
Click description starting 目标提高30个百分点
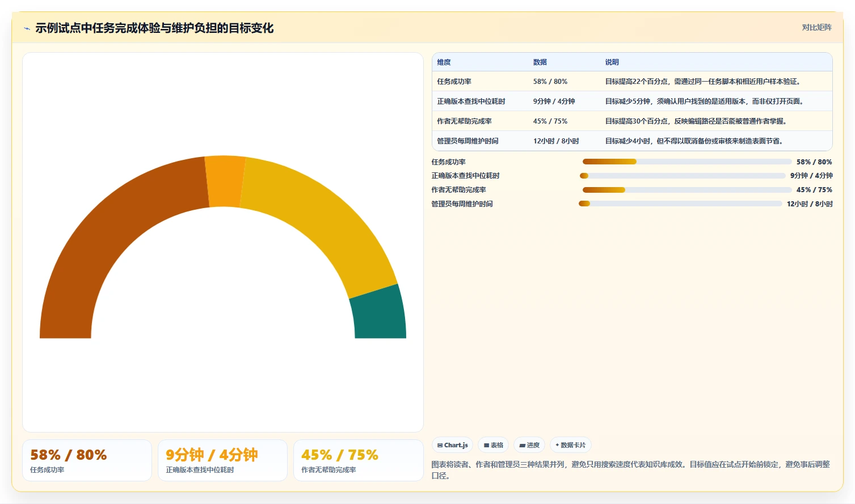pyautogui.click(x=696, y=121)
